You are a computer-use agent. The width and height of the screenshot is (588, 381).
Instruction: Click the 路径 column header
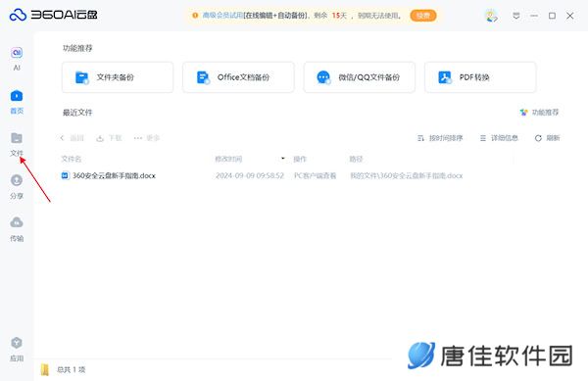click(357, 160)
